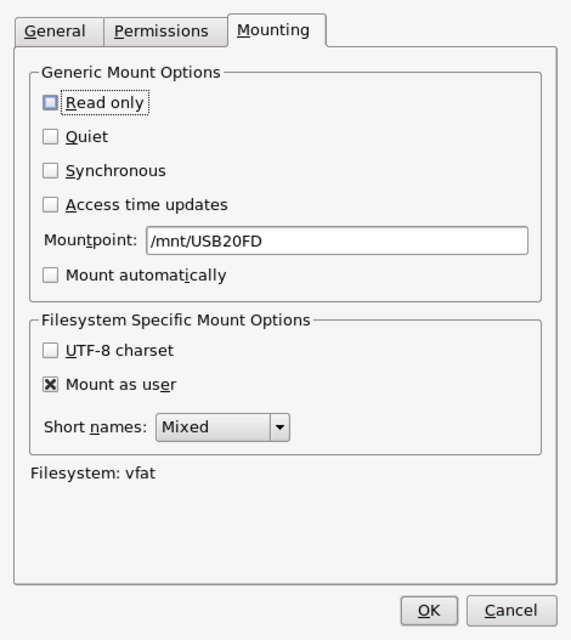Click into the Mountpoint text field
The image size is (571, 640).
click(337, 241)
